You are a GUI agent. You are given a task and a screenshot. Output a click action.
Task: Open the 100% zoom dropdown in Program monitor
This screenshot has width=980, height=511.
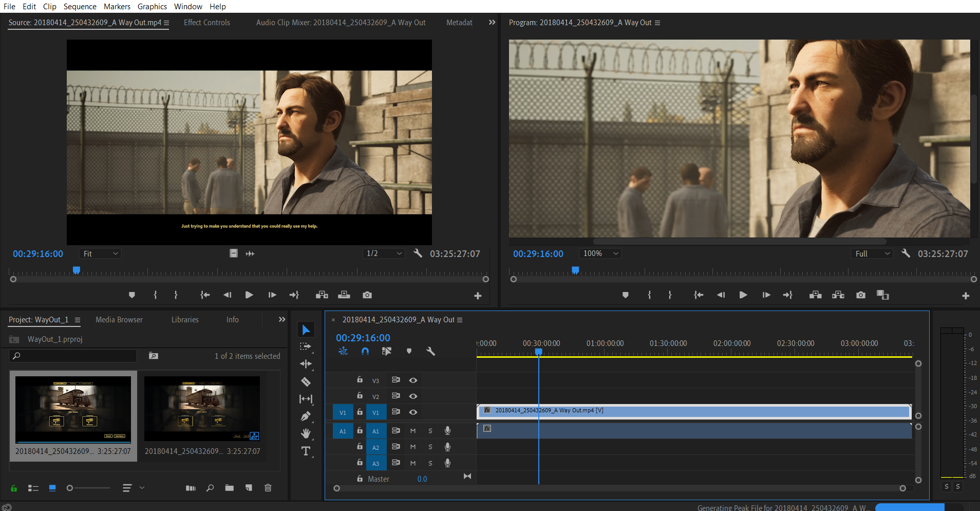[x=600, y=253]
